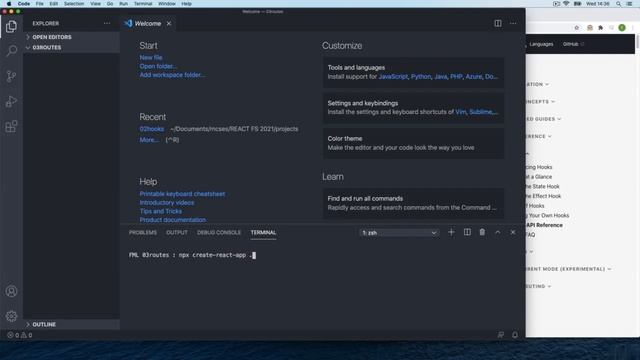Open Tips and Tricks link
Screen dimensions: 640x360
point(160,211)
